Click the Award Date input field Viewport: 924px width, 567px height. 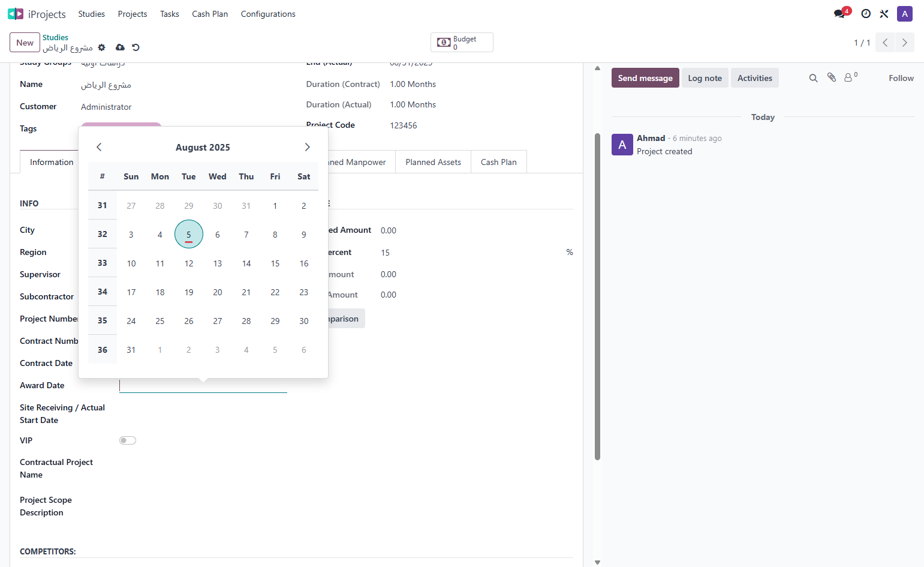click(203, 385)
